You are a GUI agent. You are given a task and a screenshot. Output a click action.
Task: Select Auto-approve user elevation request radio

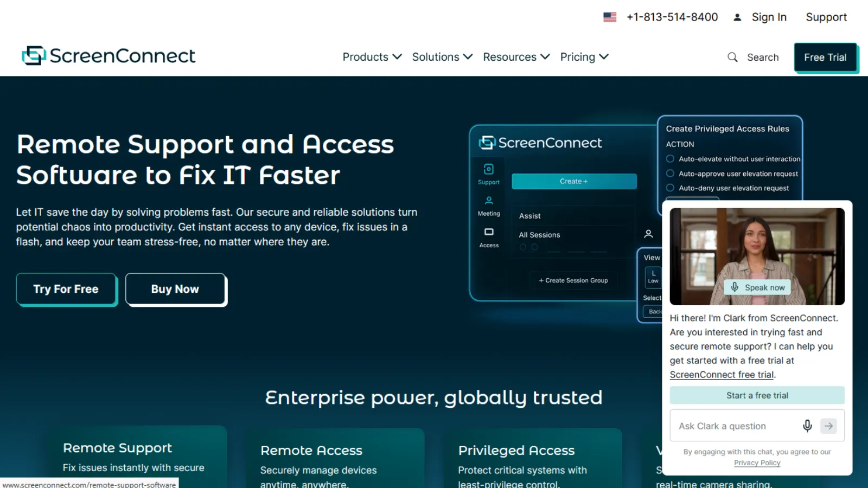670,174
